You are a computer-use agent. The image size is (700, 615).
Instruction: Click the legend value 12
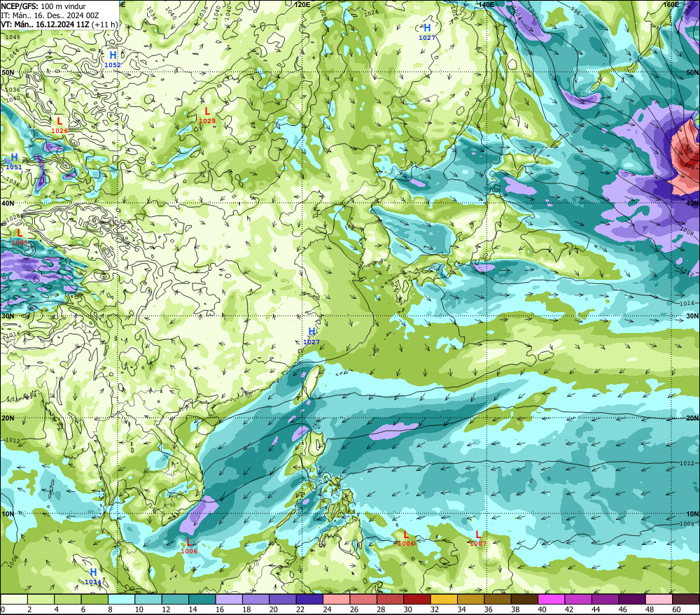(x=166, y=609)
